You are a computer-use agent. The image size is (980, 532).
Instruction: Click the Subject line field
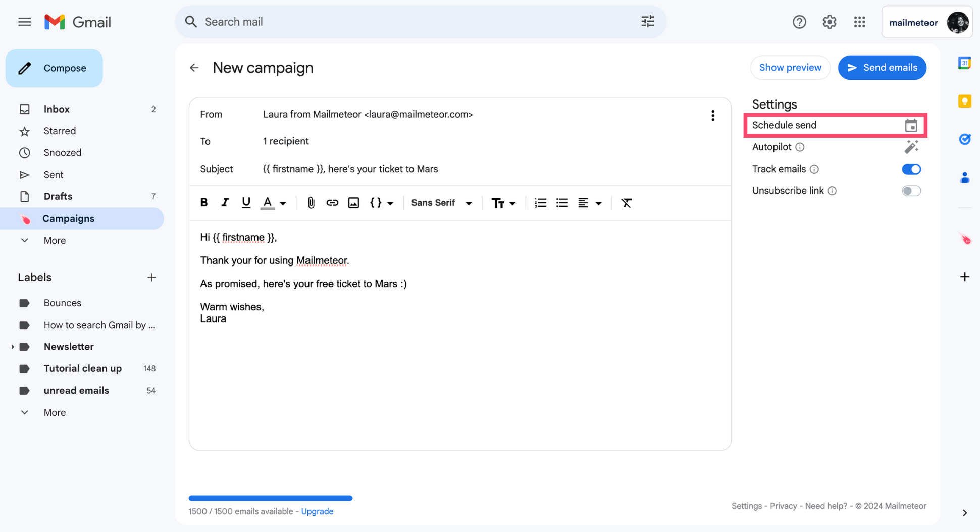(459, 169)
